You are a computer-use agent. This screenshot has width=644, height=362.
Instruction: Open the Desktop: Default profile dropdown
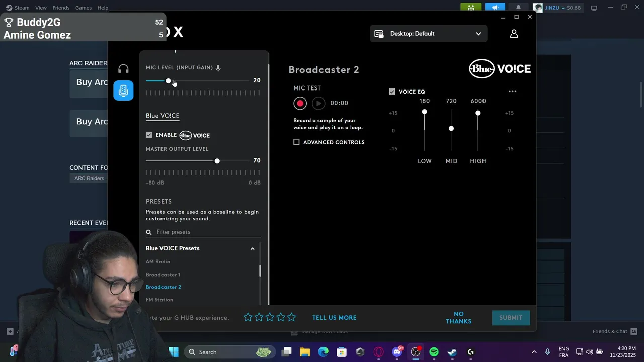[429, 34]
